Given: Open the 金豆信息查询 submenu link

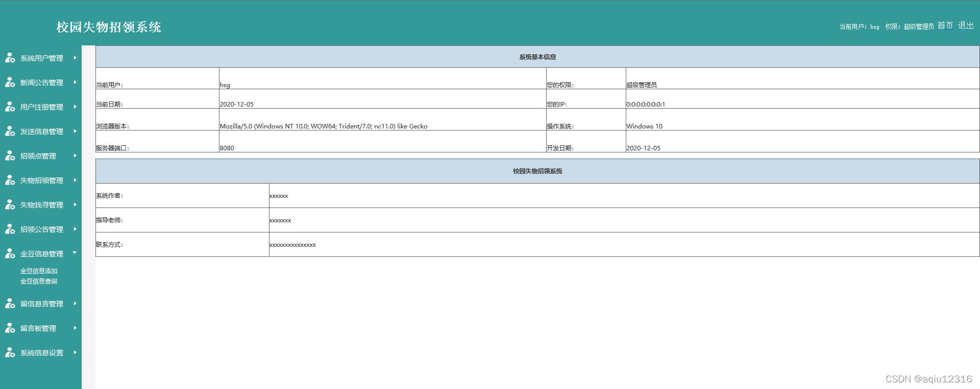Looking at the screenshot, I should point(39,281).
